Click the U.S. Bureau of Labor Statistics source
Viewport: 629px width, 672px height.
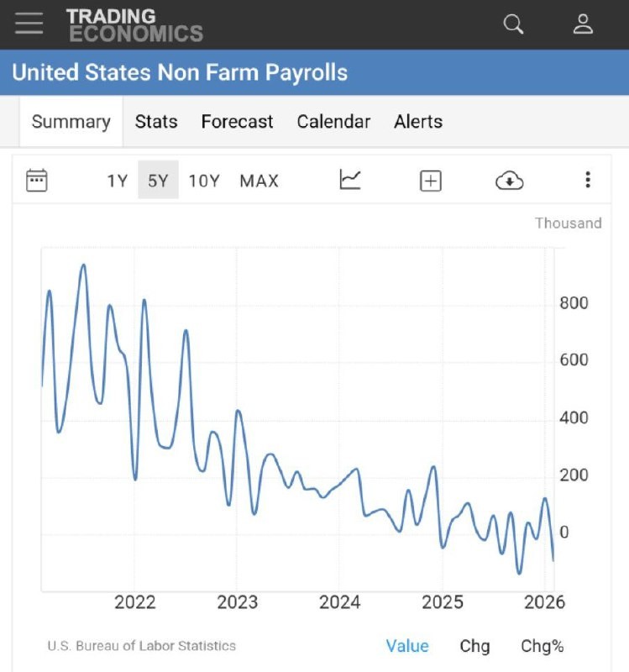coord(142,646)
